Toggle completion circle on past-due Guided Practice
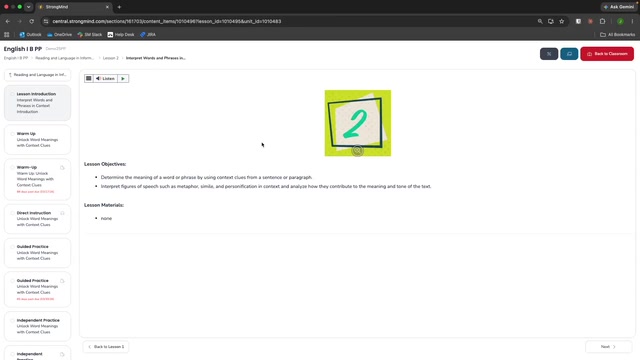This screenshot has width=640, height=360. click(x=12, y=280)
